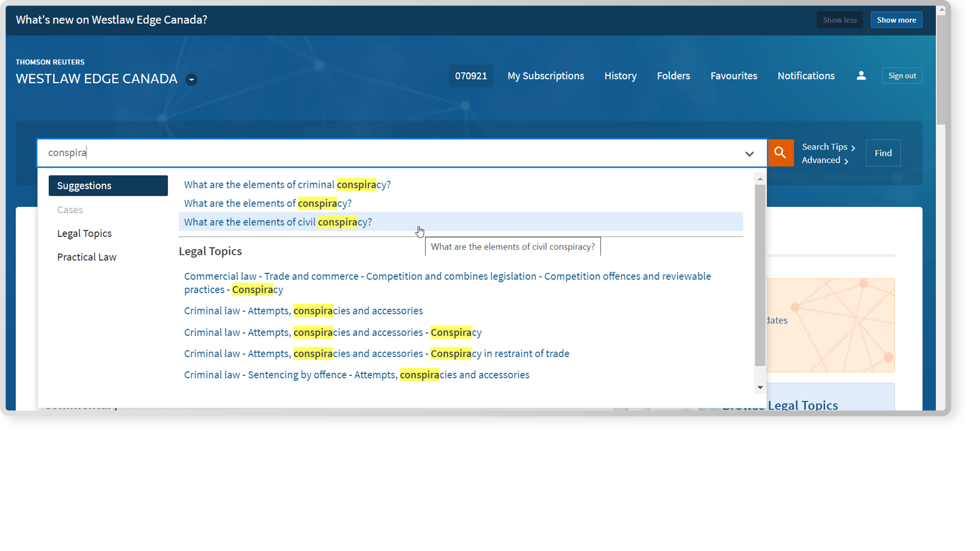This screenshot has height=551, width=980.
Task: Open 'Sentencing by offence - Attempts, conspiracies' topic
Action: (356, 375)
